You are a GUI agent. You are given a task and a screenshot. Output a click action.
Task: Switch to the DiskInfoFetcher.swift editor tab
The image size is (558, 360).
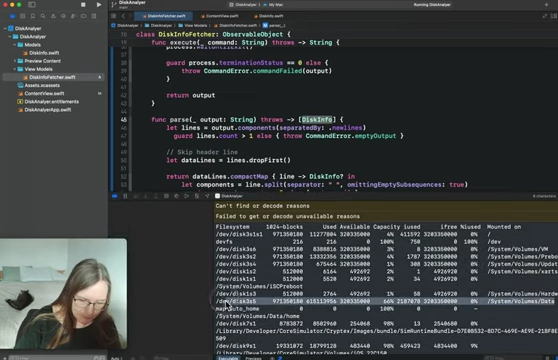164,16
